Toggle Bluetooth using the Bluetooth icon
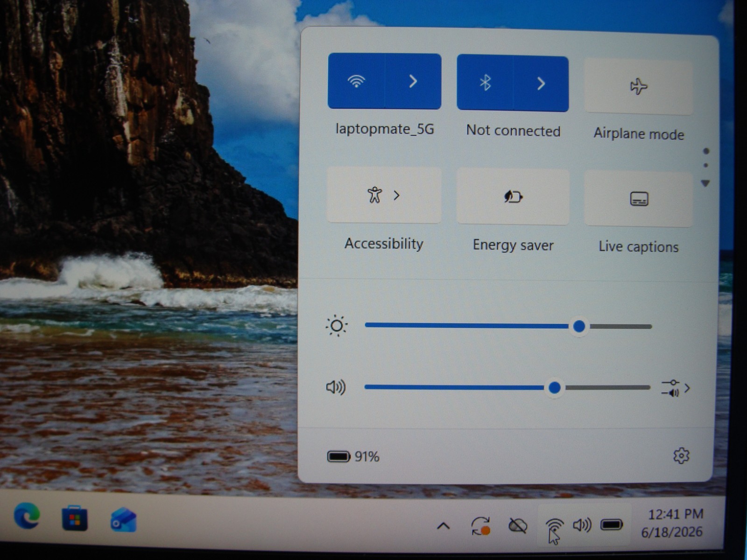 [x=485, y=83]
